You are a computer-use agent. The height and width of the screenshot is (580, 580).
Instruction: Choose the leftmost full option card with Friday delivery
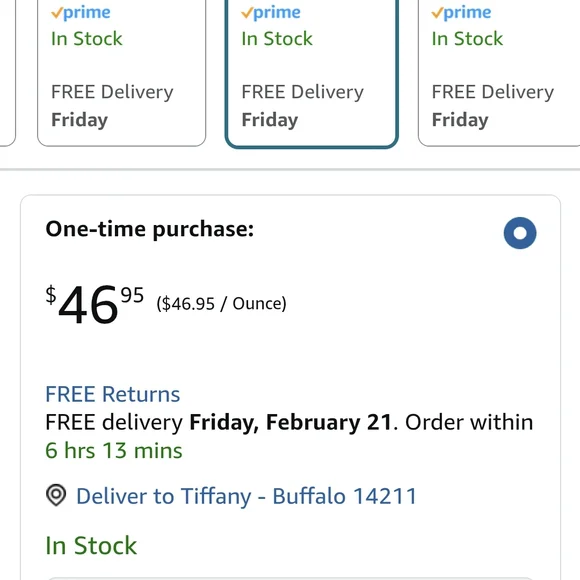pyautogui.click(x=121, y=73)
